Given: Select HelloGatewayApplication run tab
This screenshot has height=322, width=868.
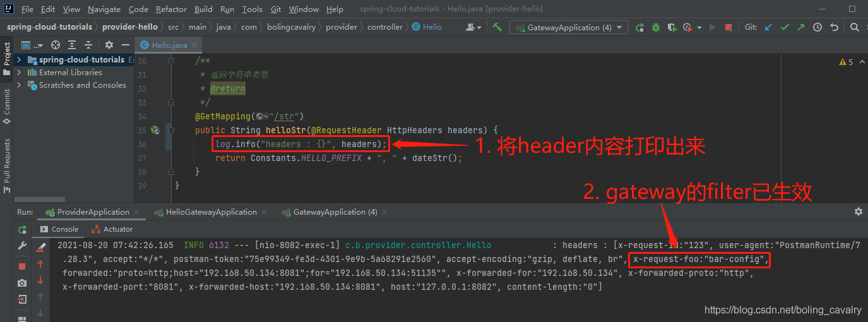Looking at the screenshot, I should point(210,212).
